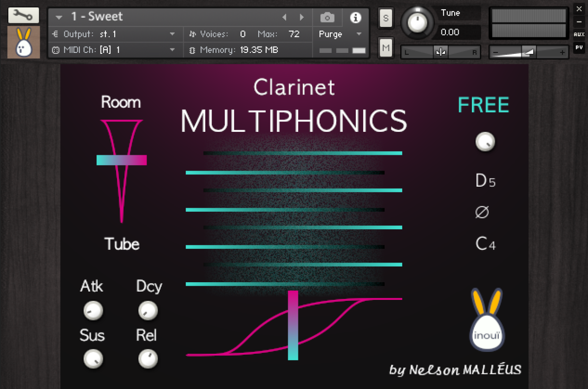Open the camera snapshot view
588x389 pixels.
point(327,18)
